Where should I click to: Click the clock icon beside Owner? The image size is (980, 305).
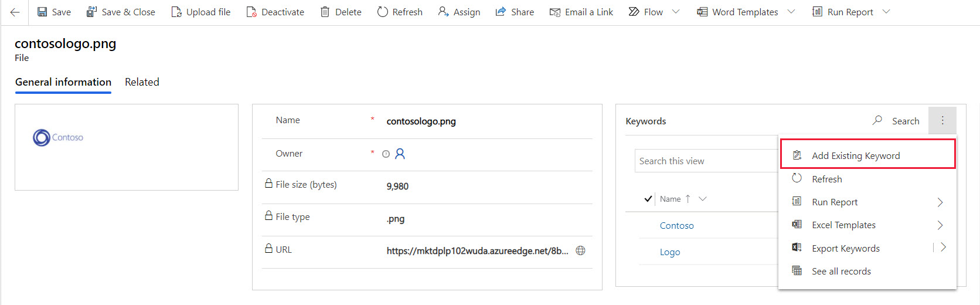(386, 154)
